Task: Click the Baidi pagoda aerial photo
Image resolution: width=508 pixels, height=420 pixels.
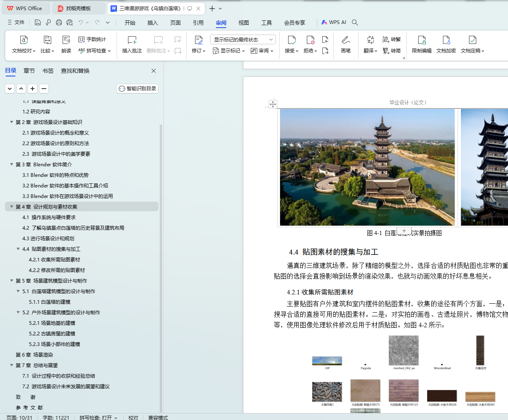Action: click(x=367, y=167)
